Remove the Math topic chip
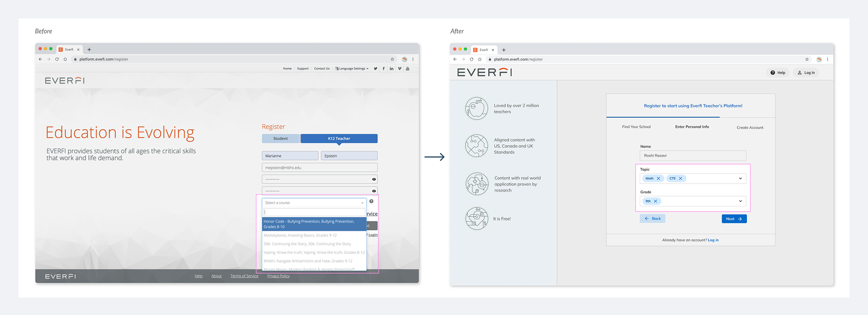868x315 pixels. (658, 179)
